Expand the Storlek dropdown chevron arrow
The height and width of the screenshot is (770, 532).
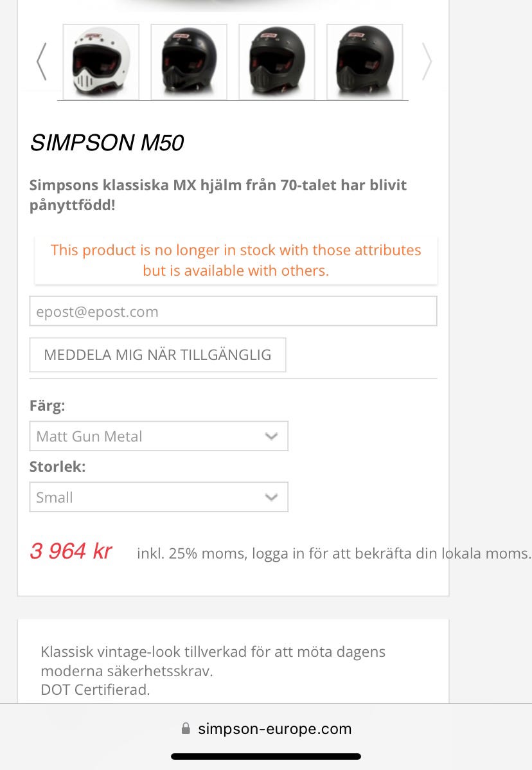pos(272,497)
